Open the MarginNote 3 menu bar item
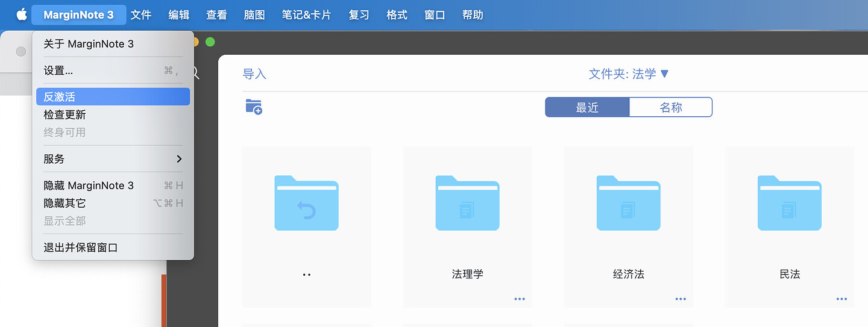The height and width of the screenshot is (327, 868). click(x=79, y=15)
